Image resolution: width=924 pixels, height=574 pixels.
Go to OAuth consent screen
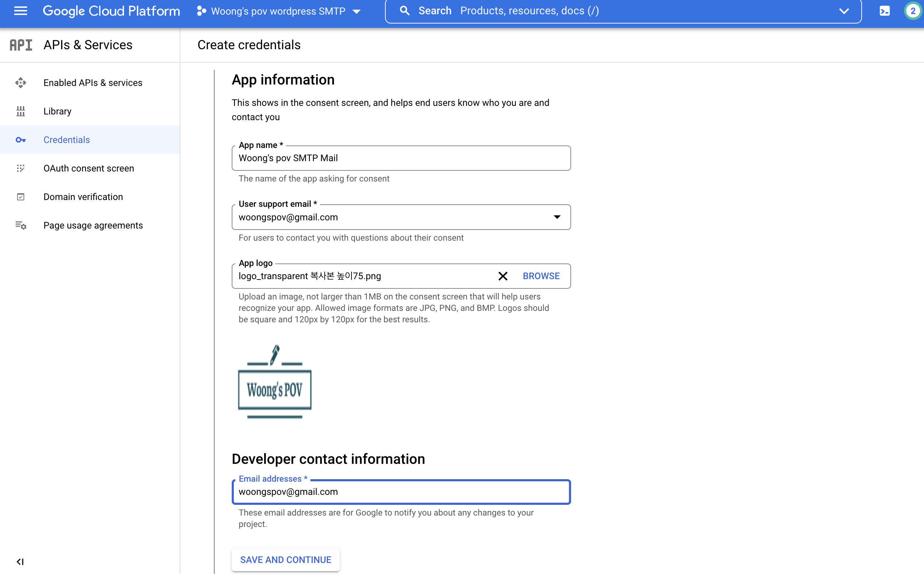point(88,168)
